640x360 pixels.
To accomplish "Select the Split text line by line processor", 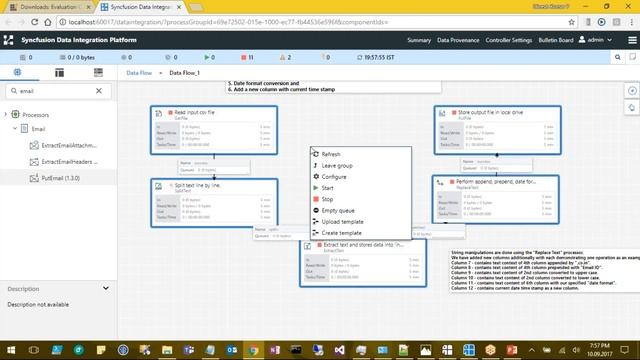I will (214, 203).
